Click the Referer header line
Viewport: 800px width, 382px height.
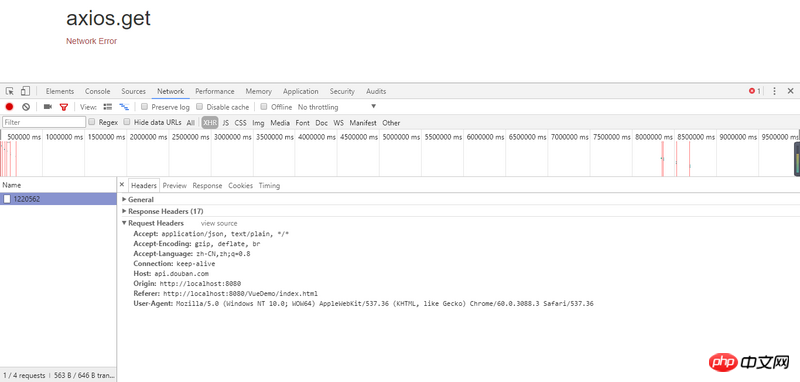226,294
